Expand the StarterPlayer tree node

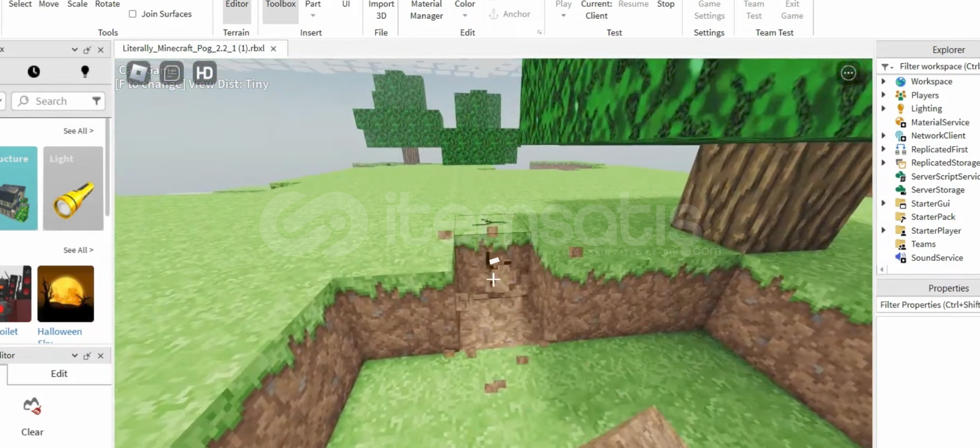(x=883, y=231)
